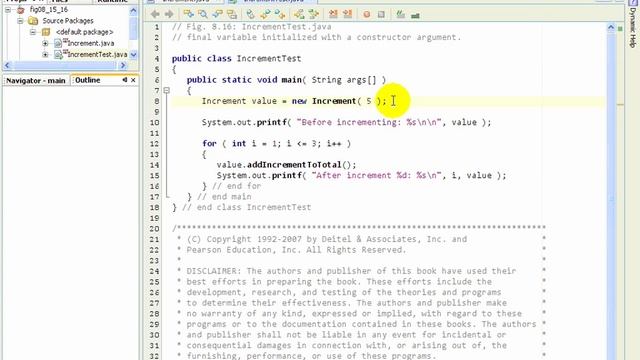Collapse the main method code fold at line 7
The width and height of the screenshot is (640, 360).
coord(167,90)
